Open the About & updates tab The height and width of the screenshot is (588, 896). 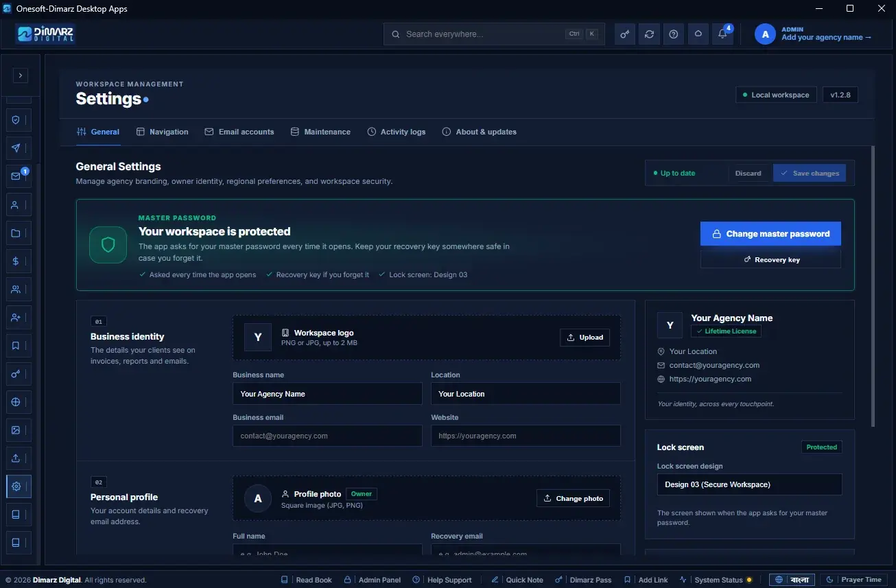(x=479, y=132)
